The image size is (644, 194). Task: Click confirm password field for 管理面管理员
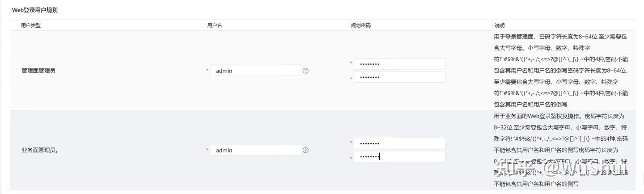pos(399,77)
